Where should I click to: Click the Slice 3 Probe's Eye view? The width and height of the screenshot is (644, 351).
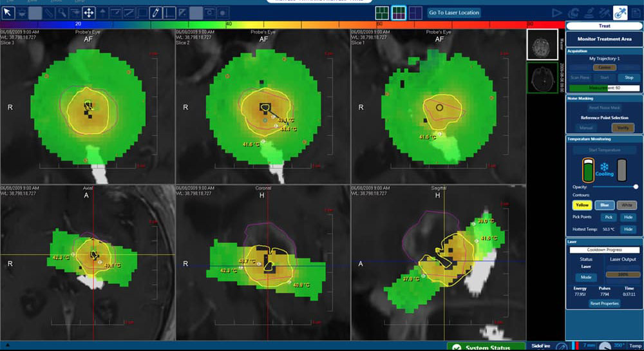point(88,106)
